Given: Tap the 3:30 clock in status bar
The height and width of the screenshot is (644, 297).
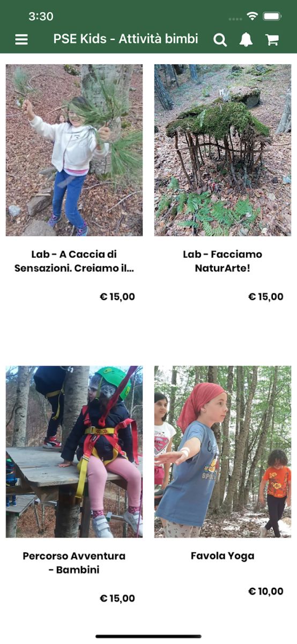Looking at the screenshot, I should [x=41, y=17].
